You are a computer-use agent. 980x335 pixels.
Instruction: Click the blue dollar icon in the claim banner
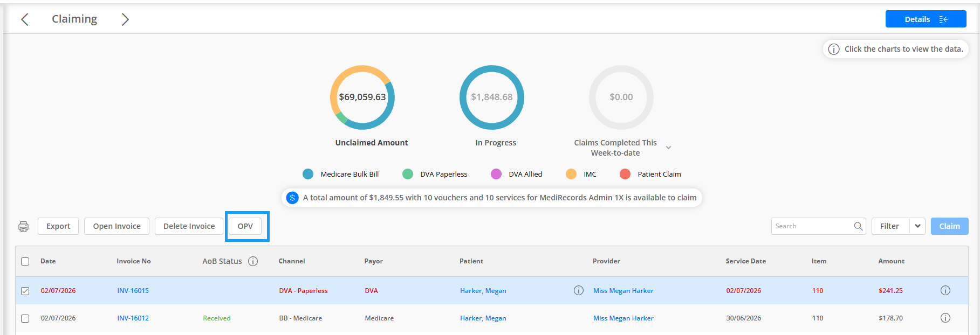[x=292, y=198]
